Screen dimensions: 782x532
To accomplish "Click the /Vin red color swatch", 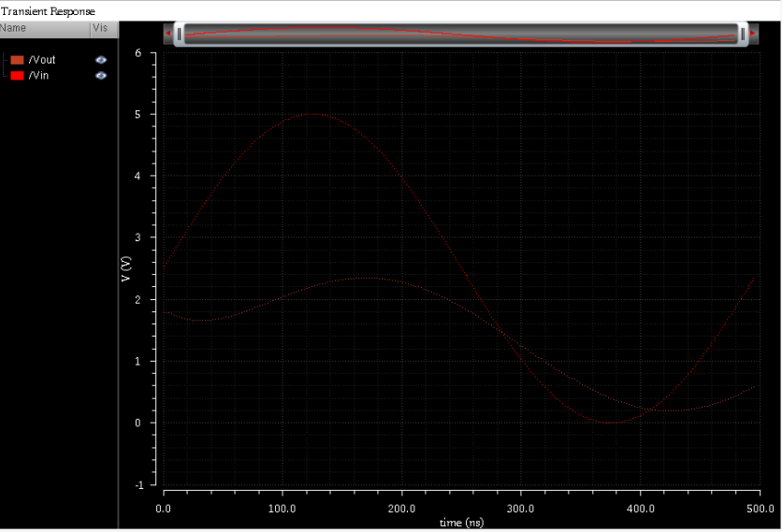I will coord(17,75).
